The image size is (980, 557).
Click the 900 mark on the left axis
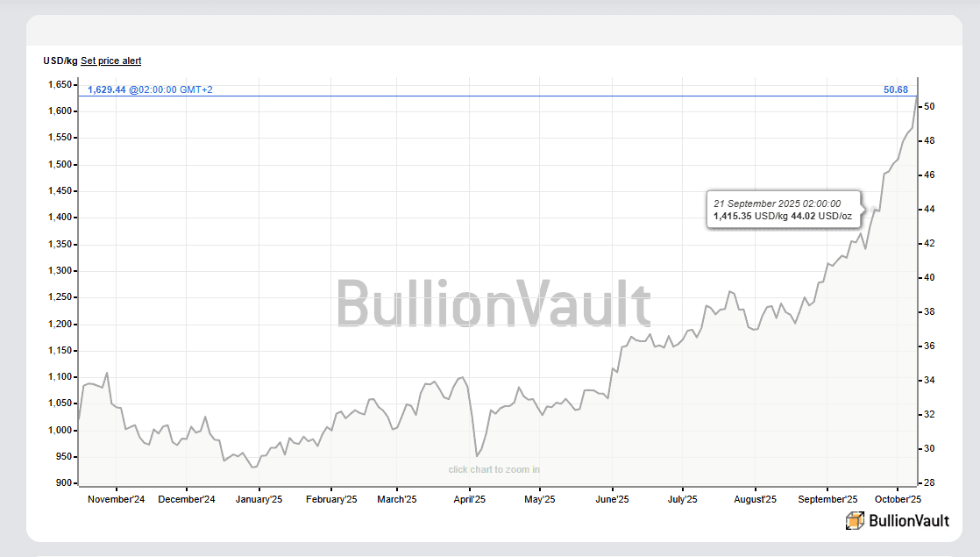(x=66, y=483)
